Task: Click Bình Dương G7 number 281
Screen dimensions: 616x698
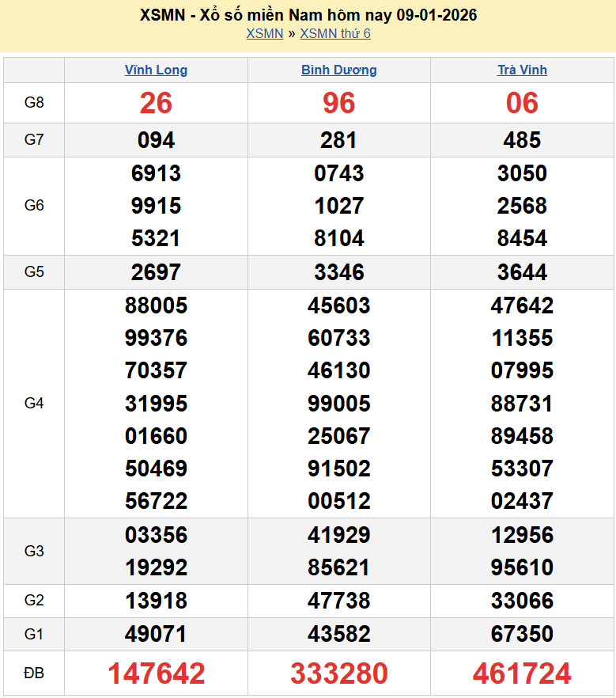Action: point(338,140)
